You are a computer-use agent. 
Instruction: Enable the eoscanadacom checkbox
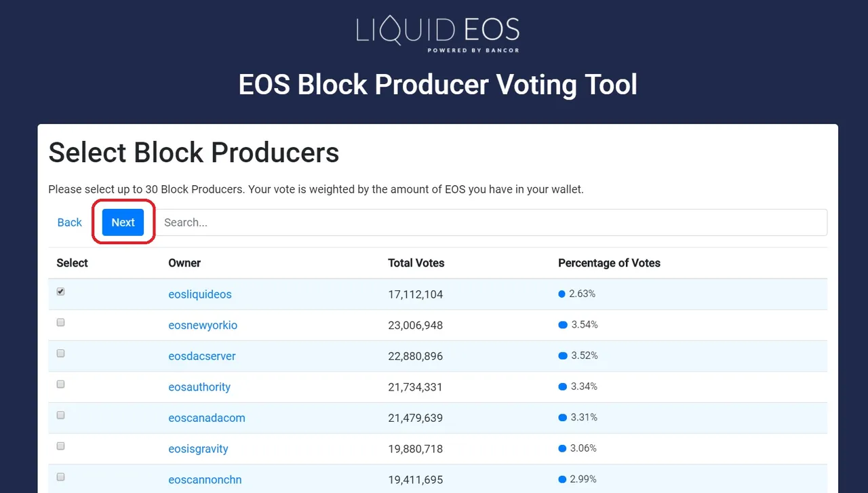[x=60, y=415]
